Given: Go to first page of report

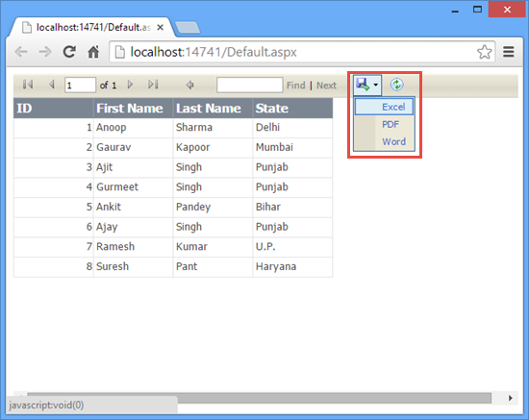Looking at the screenshot, I should click(28, 85).
